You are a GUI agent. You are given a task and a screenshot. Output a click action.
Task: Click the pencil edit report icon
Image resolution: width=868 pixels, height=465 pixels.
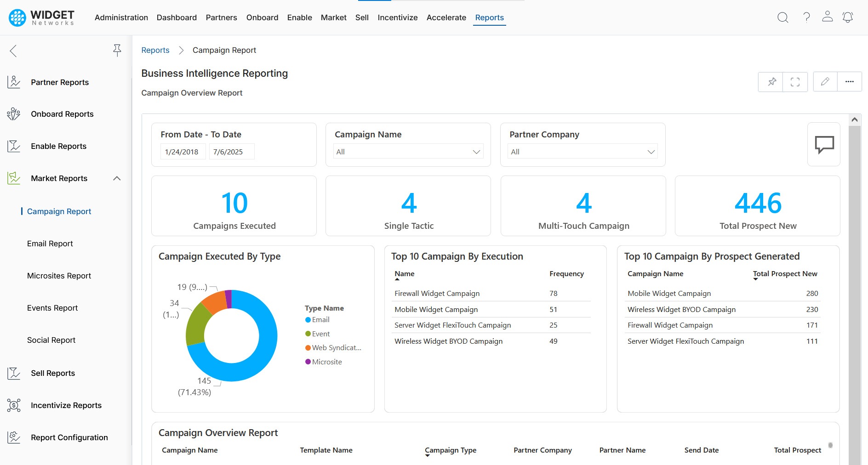[825, 82]
